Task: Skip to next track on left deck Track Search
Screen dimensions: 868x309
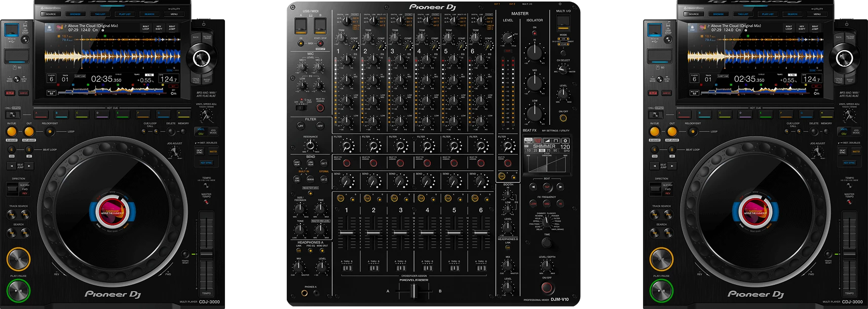Action: pos(25,215)
